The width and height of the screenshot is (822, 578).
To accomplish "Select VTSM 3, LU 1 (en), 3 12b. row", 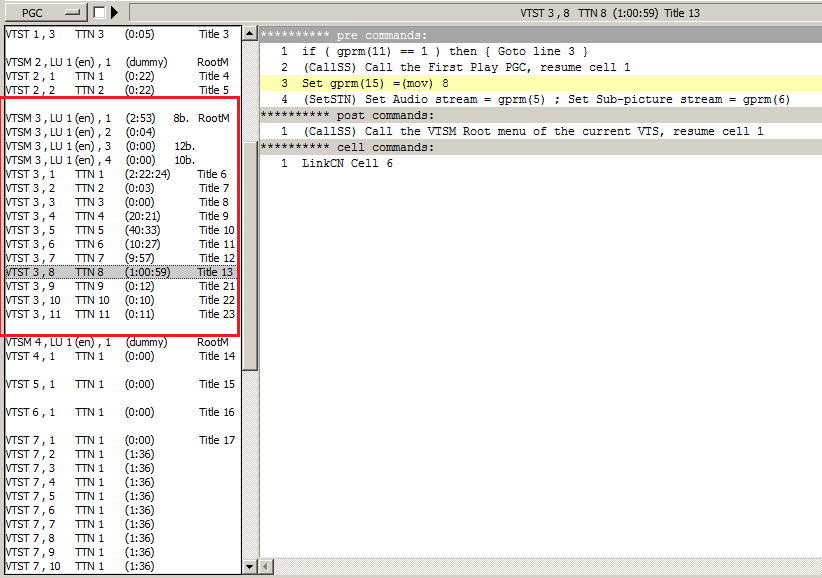I will (122, 146).
